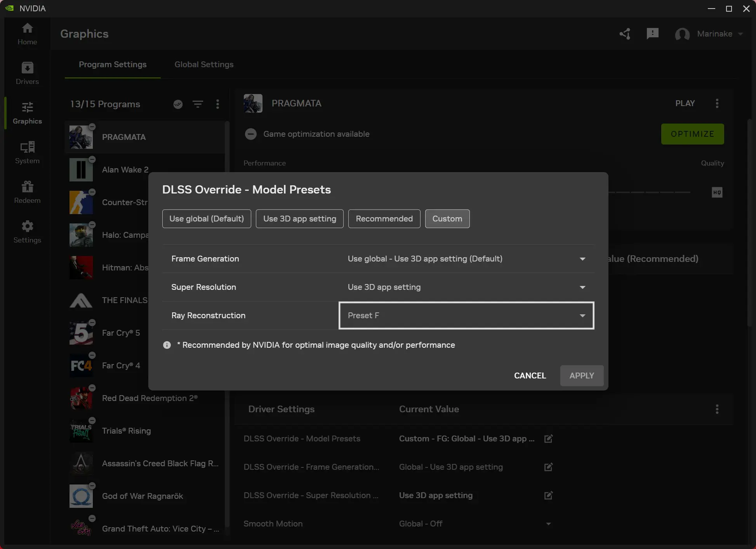Select PRAGMATA game thumbnail in list
The width and height of the screenshot is (756, 549).
(81, 137)
